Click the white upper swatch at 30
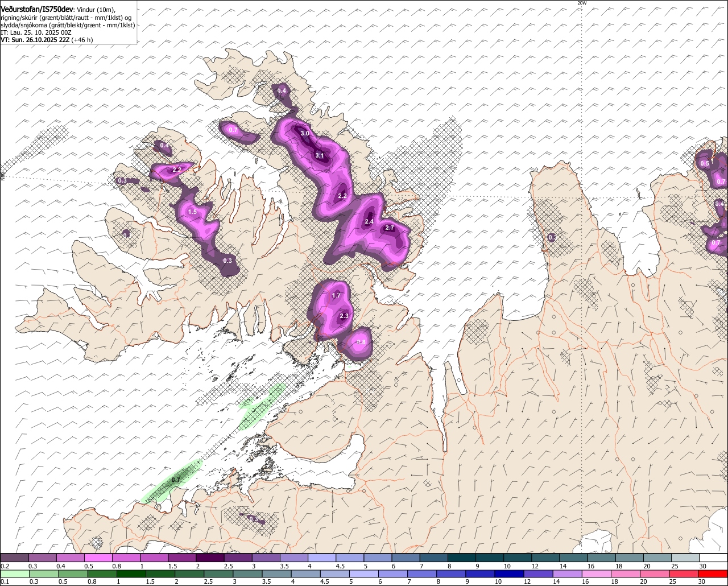The height and width of the screenshot is (586, 728). point(714,558)
